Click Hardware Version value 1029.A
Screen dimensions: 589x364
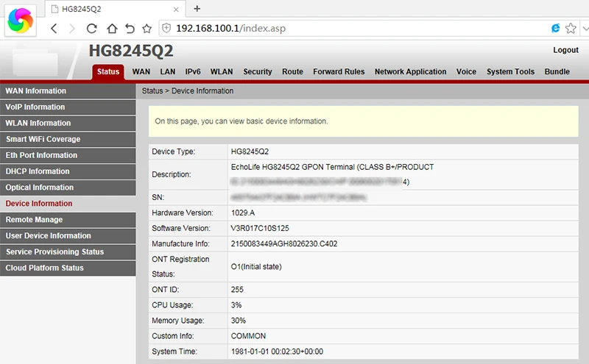(x=243, y=213)
